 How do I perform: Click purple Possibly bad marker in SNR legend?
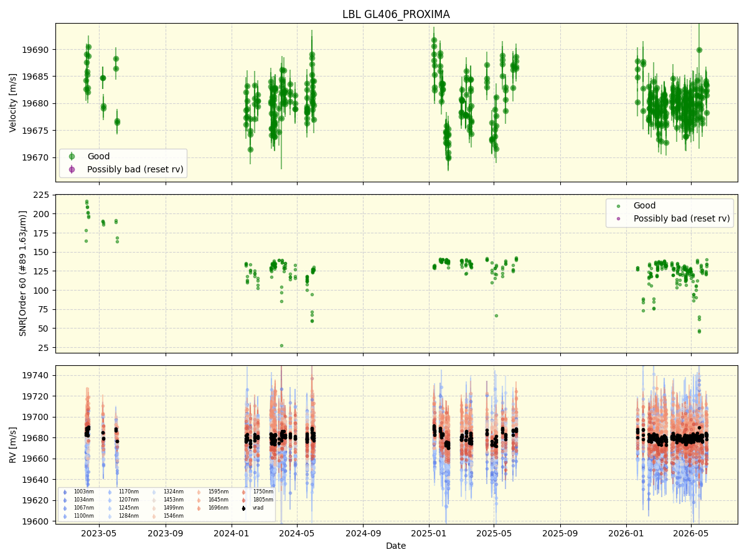click(618, 219)
